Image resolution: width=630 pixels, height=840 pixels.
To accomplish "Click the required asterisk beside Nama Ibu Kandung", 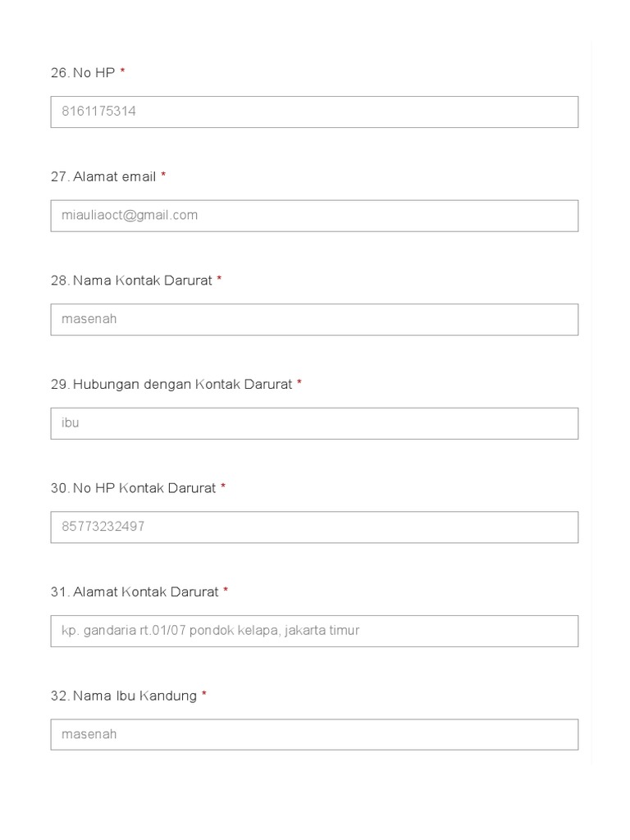I will pos(204,695).
